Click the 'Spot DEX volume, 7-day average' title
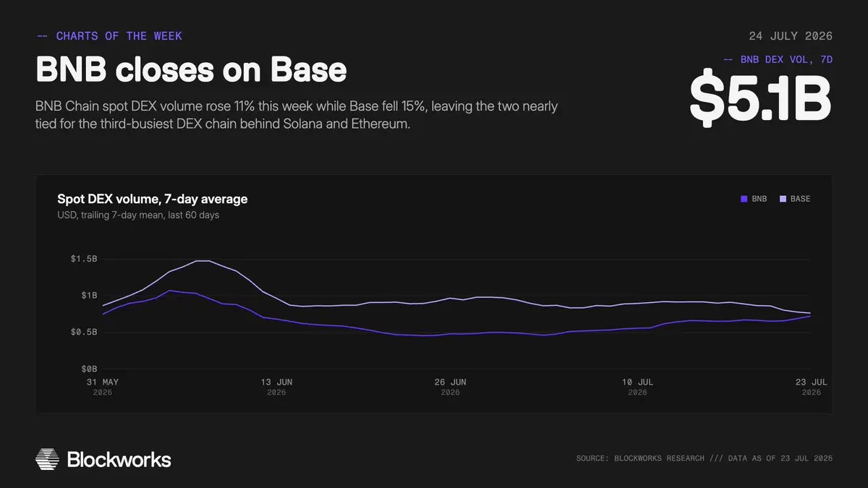Screen dimensions: 868x488 click(153, 199)
